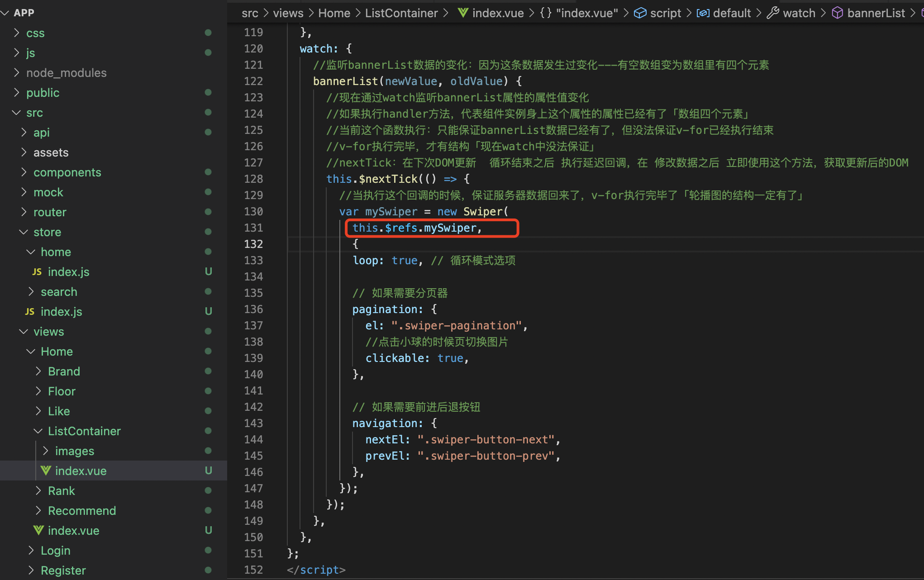Click the wrench icon before watch breadcrumb
The image size is (924, 580).
click(772, 13)
